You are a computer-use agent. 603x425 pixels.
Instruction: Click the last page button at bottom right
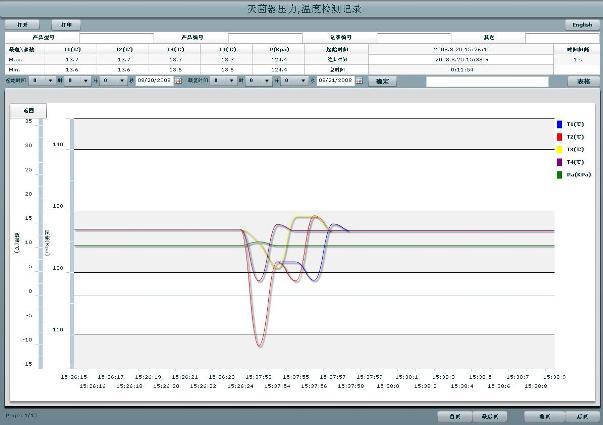(x=581, y=414)
